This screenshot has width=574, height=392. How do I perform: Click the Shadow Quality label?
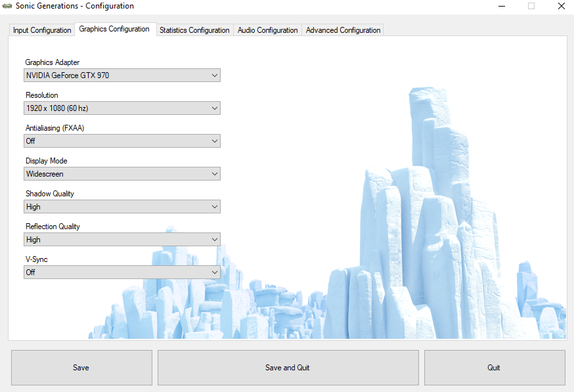50,194
